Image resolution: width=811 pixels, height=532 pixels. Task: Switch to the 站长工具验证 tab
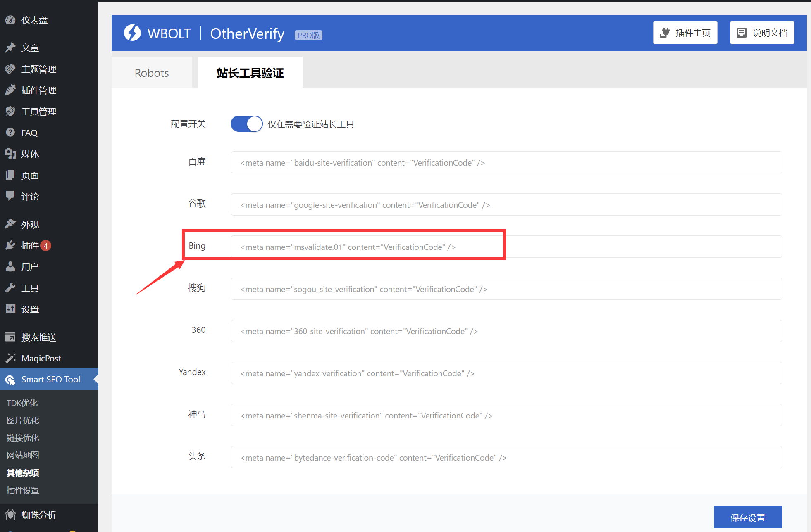pyautogui.click(x=250, y=73)
